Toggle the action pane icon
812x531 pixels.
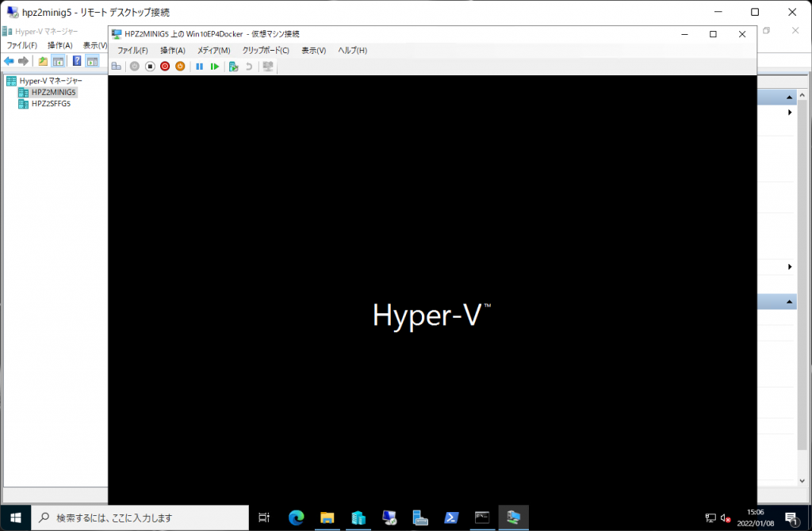click(92, 61)
